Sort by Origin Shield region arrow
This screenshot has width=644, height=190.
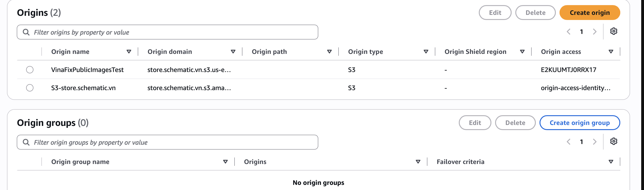[522, 52]
